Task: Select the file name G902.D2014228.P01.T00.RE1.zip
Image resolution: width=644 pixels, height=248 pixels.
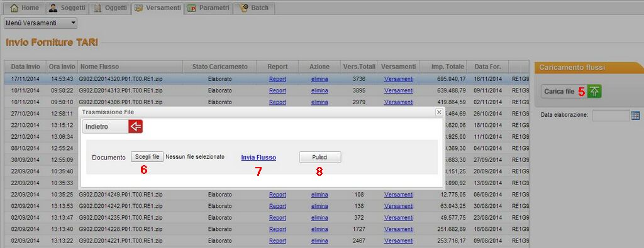Action: 121,229
